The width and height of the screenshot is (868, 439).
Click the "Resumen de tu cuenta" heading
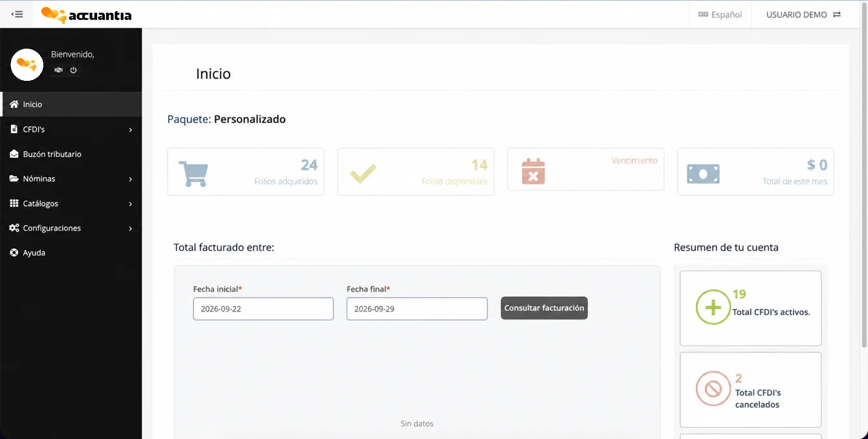click(726, 247)
